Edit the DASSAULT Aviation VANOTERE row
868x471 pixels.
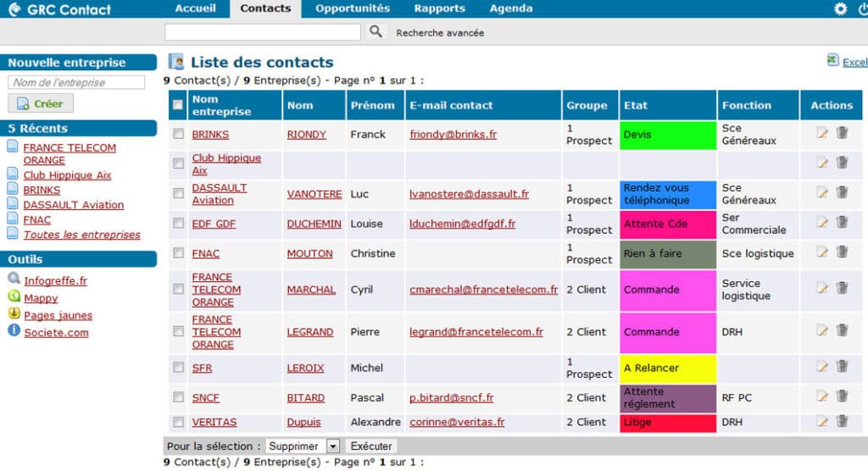click(x=822, y=192)
